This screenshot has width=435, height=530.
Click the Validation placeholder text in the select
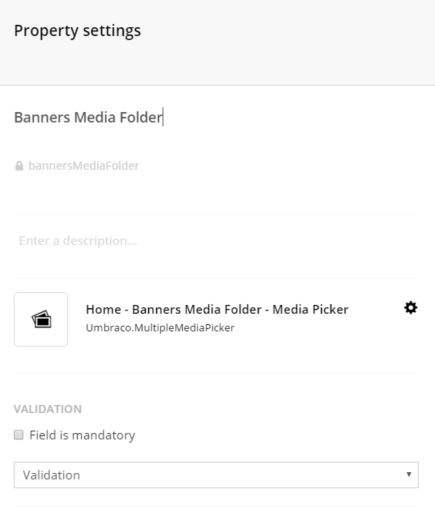click(51, 475)
